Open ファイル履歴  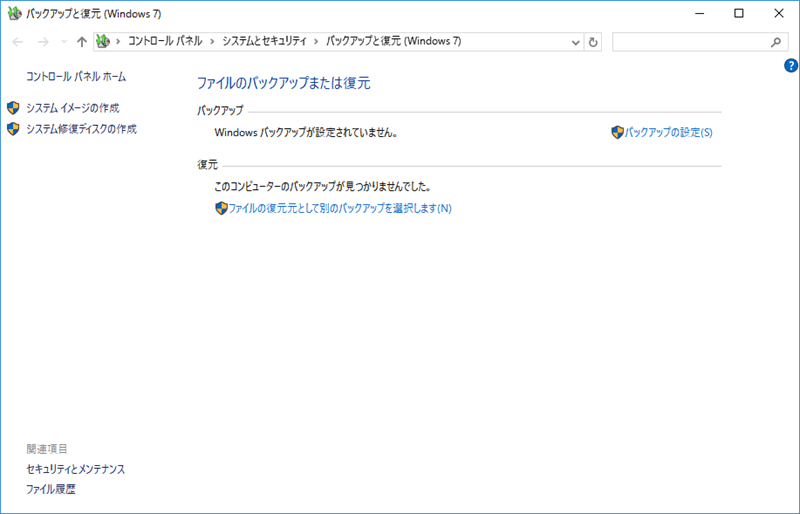pos(51,489)
